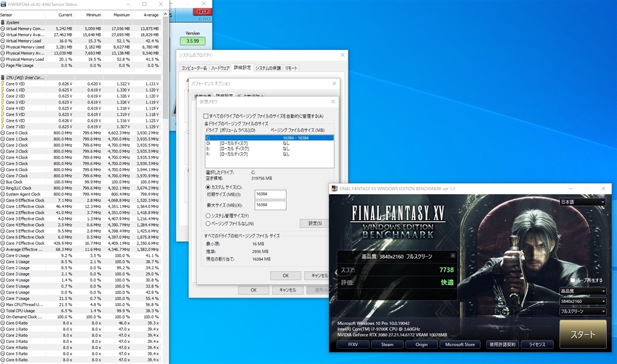The height and width of the screenshot is (364, 617).
Task: Click the Steam store button
Action: [387, 345]
